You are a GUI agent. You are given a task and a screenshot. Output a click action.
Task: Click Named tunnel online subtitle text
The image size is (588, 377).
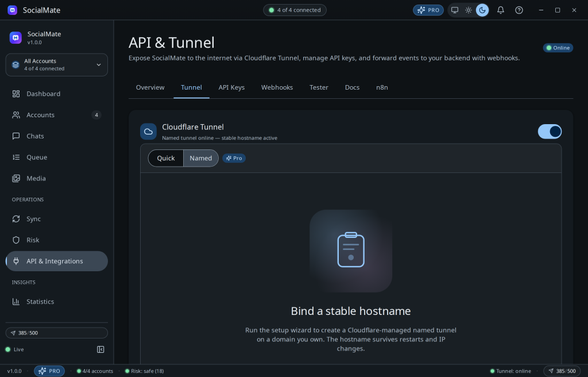click(219, 138)
